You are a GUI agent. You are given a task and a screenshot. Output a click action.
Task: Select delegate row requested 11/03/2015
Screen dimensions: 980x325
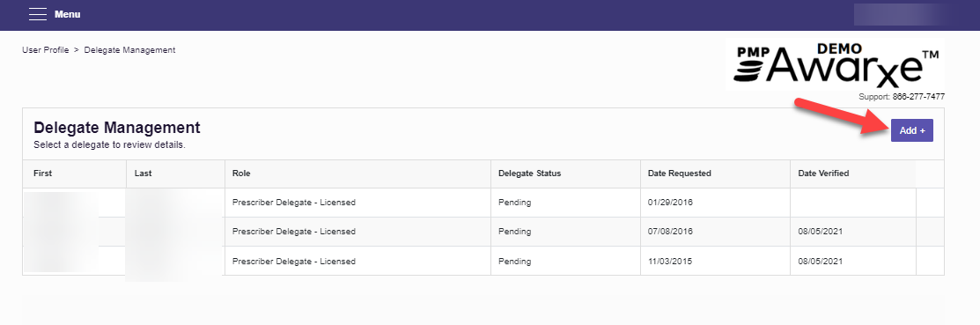tap(483, 261)
